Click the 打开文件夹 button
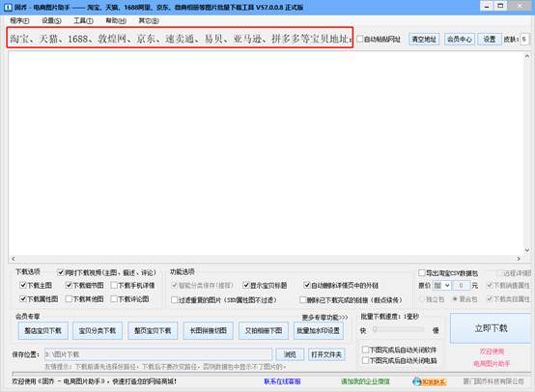The height and width of the screenshot is (392, 535). click(326, 354)
